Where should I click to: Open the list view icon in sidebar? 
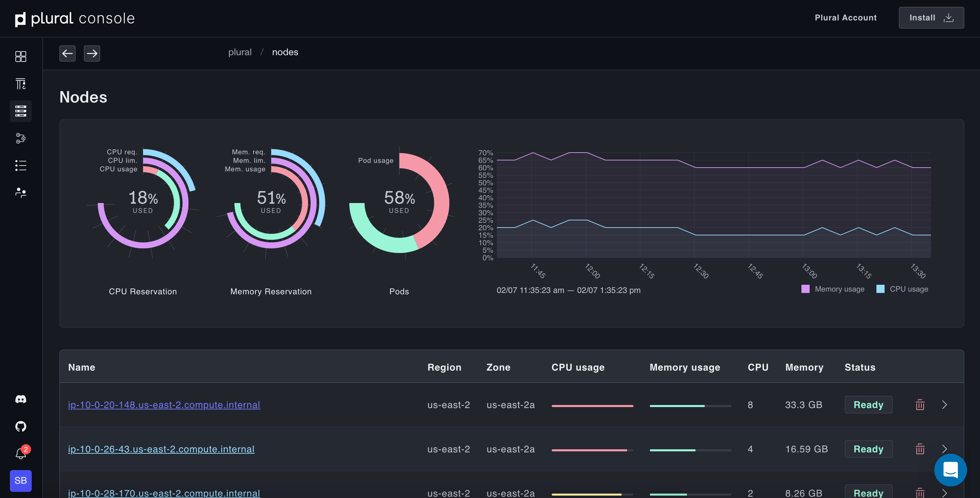tap(20, 166)
